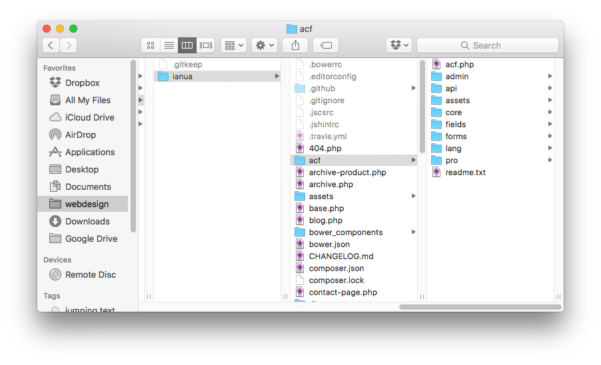601x365 pixels.
Task: Open the item arrangement dropdown
Action: coord(234,45)
